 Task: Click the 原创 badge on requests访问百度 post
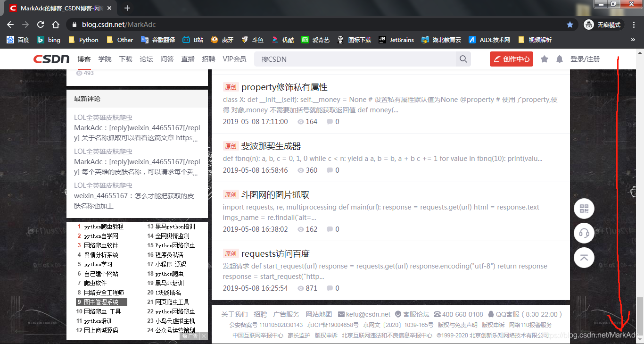click(x=231, y=253)
